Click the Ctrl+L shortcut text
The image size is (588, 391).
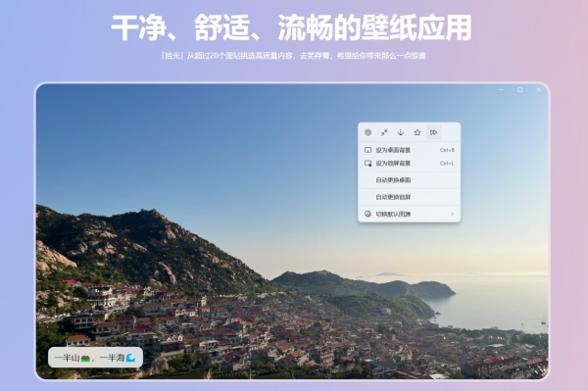coord(447,163)
